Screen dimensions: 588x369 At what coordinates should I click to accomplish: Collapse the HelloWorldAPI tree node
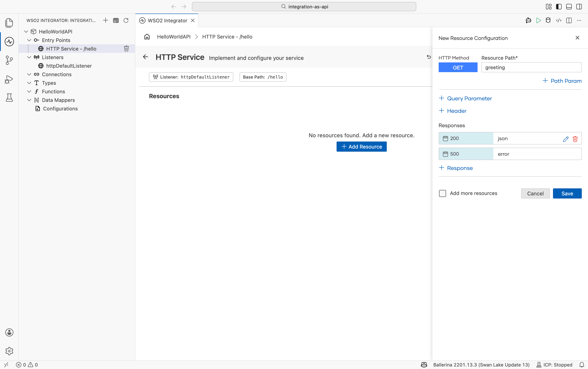(26, 31)
